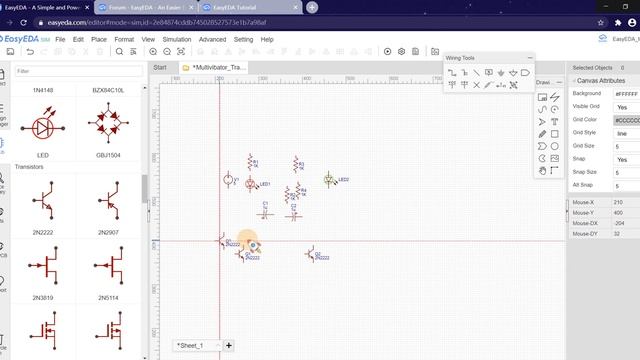Open the Format menu
This screenshot has height=360, width=640.
point(124,40)
